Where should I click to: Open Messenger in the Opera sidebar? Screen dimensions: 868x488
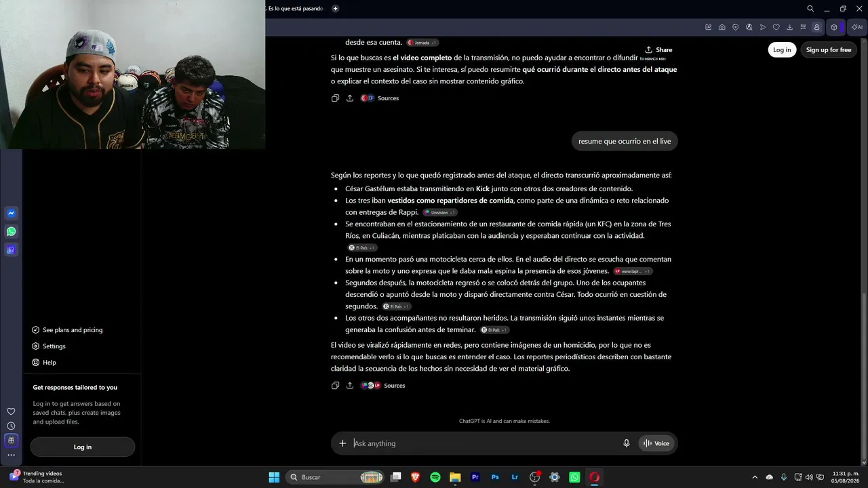click(x=12, y=213)
